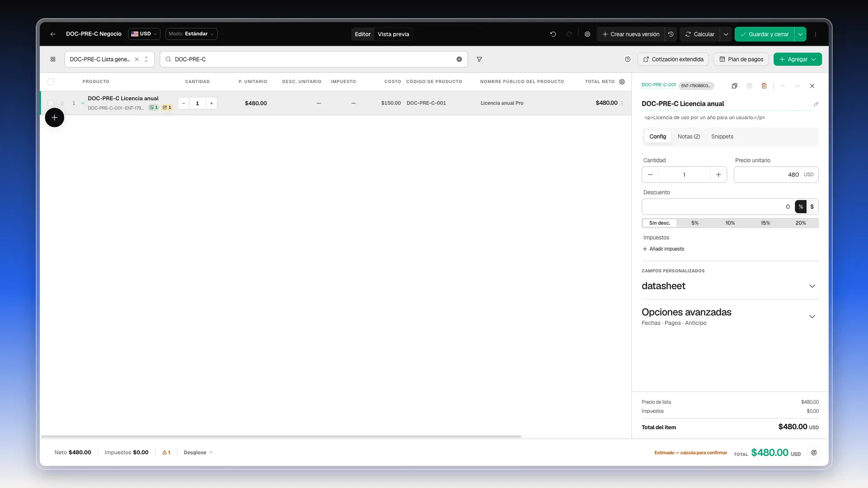The image size is (868, 488).
Task: Open Calcular options dropdown arrow
Action: click(726, 34)
